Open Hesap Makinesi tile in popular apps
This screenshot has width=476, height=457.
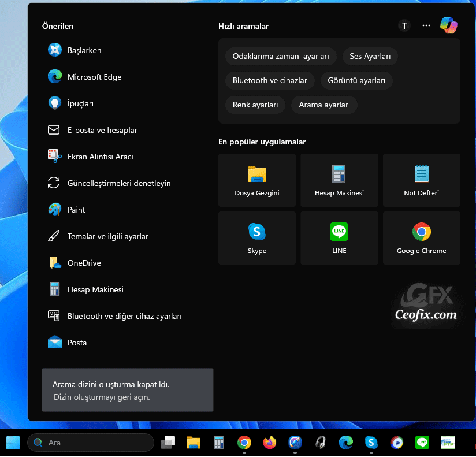339,180
